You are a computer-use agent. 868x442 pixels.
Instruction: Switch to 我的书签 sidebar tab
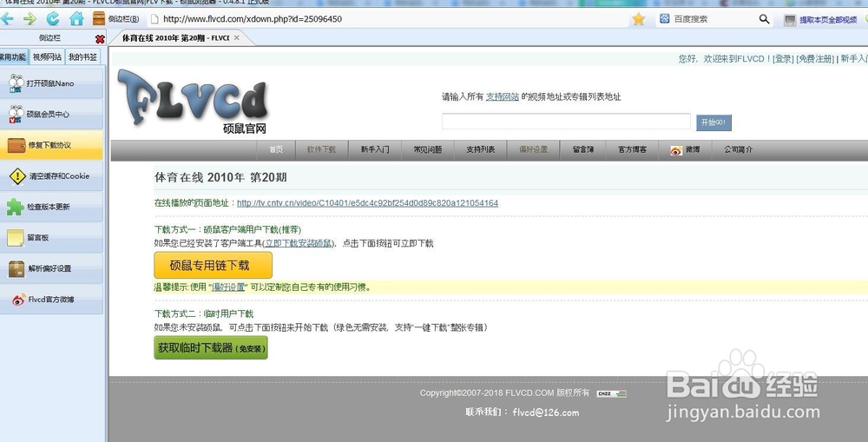[82, 57]
